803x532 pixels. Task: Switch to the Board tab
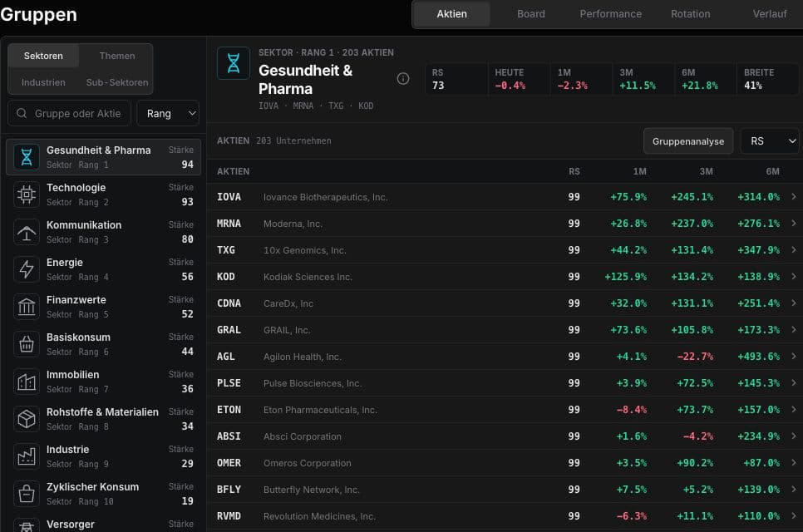[531, 14]
